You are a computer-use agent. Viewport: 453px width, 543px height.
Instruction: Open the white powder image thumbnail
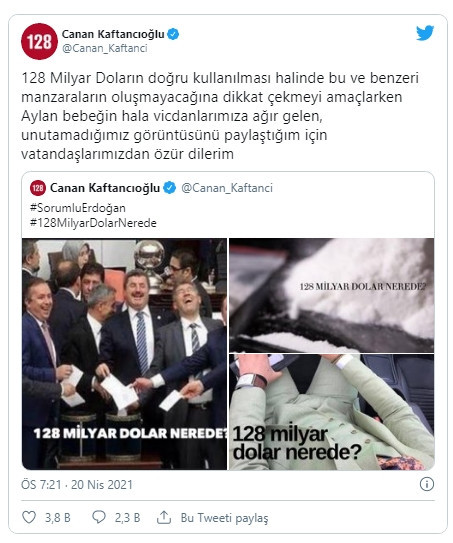[x=331, y=295]
